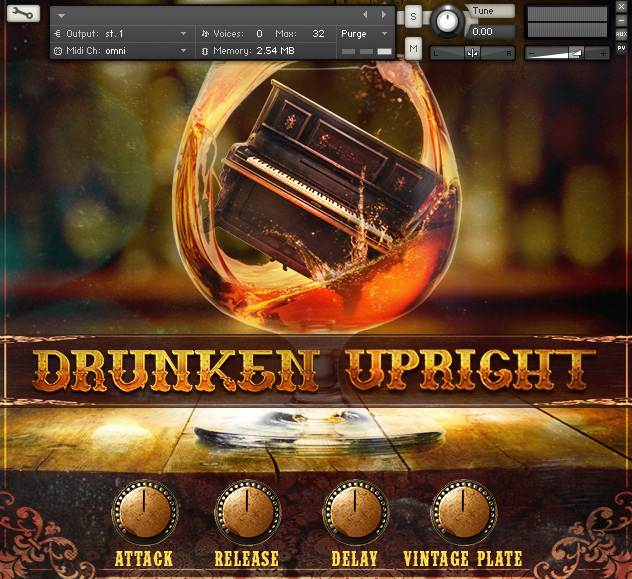632x579 pixels.
Task: Click the Output routing icon
Action: 58,34
